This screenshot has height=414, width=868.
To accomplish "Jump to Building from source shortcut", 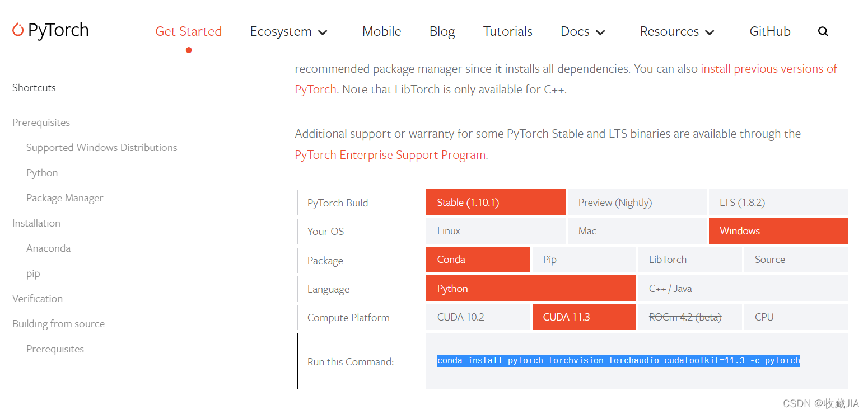I will click(58, 324).
